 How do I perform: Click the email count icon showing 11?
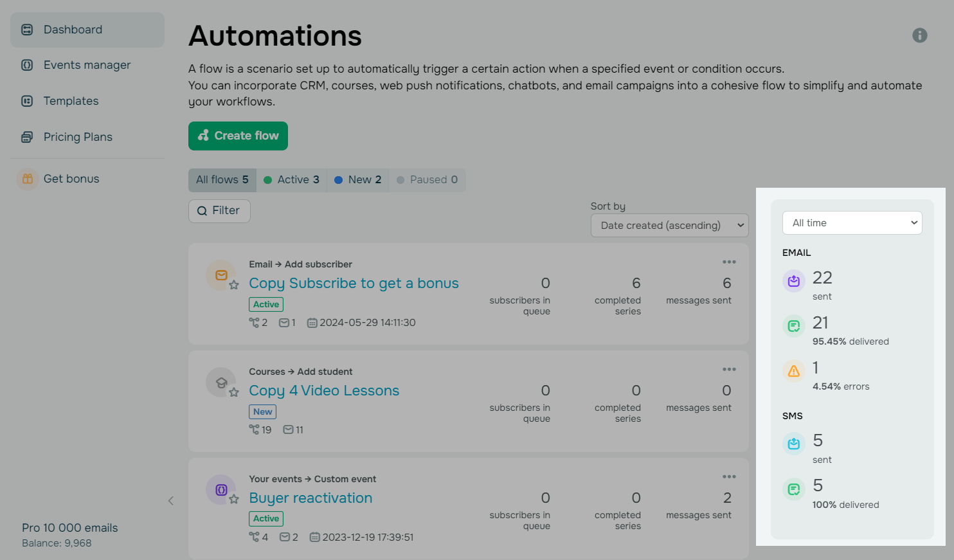(289, 430)
